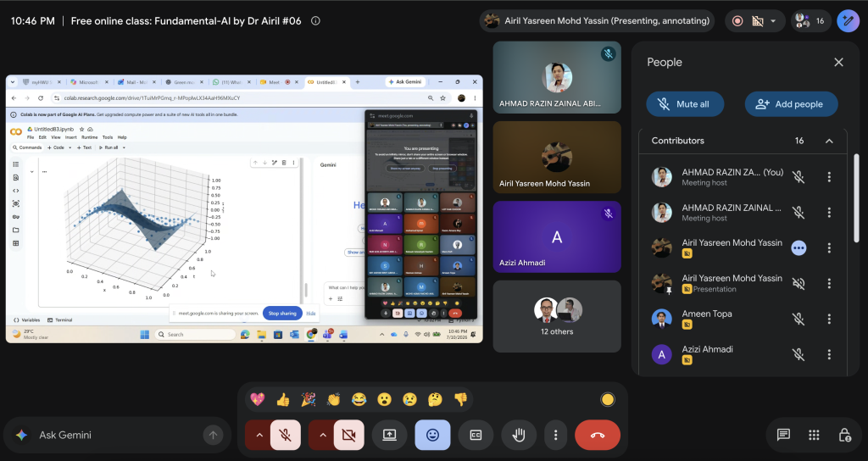
Task: Open more options for Azizi Ahmadi
Action: pos(829,354)
